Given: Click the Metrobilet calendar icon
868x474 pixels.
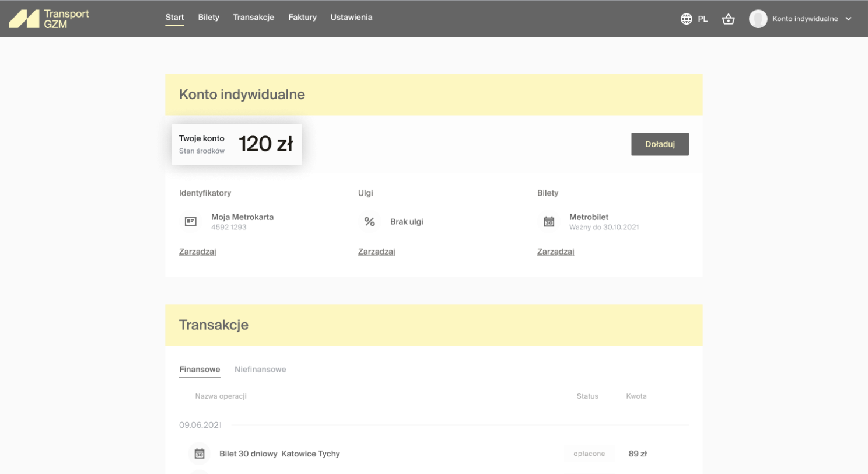Looking at the screenshot, I should 548,222.
